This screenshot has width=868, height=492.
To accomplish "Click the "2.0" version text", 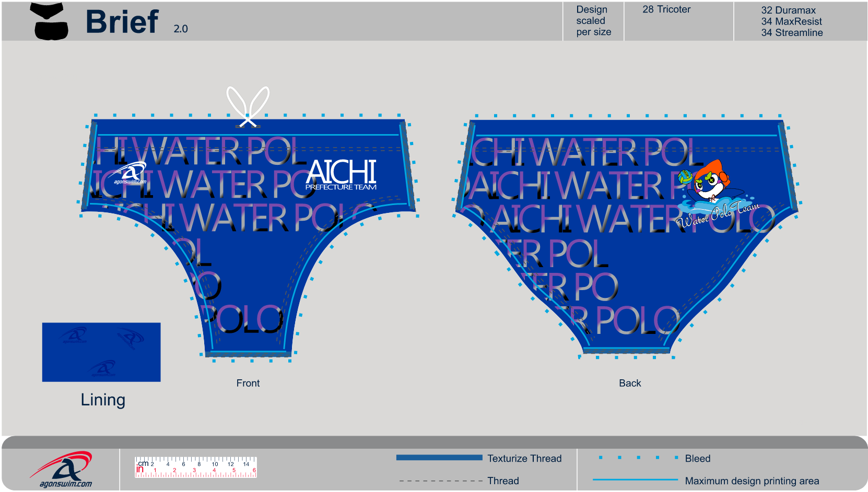I will tap(181, 29).
